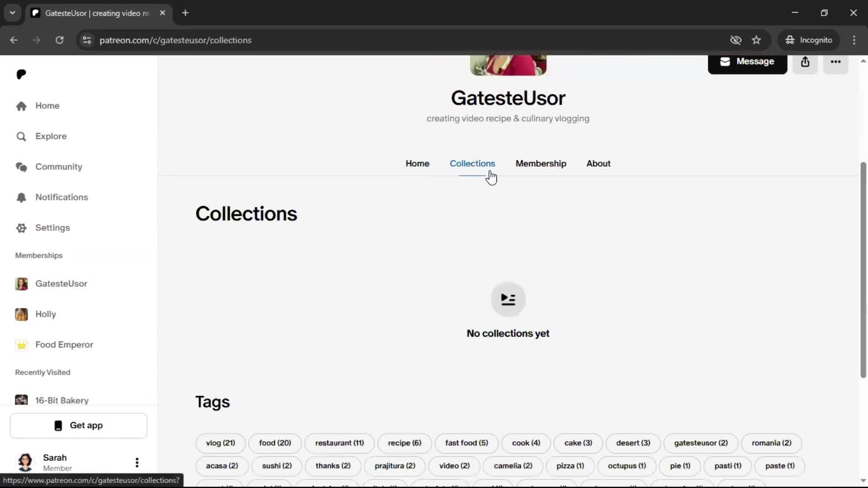Click the scrollbar down arrow

(863, 481)
